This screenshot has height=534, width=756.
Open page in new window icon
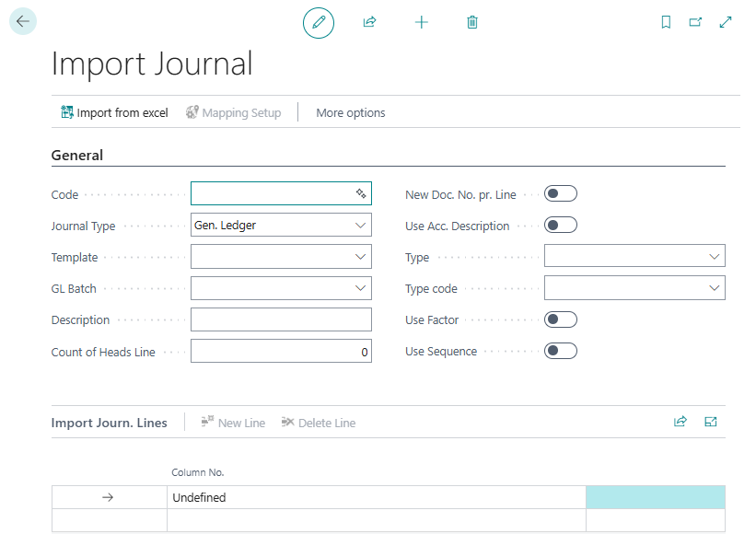[696, 22]
